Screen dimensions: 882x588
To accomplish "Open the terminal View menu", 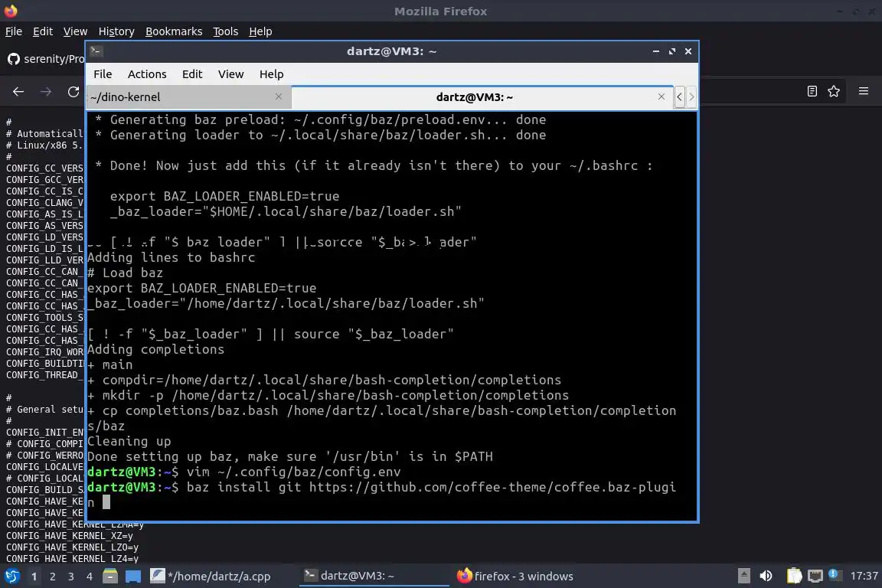I will (x=230, y=74).
